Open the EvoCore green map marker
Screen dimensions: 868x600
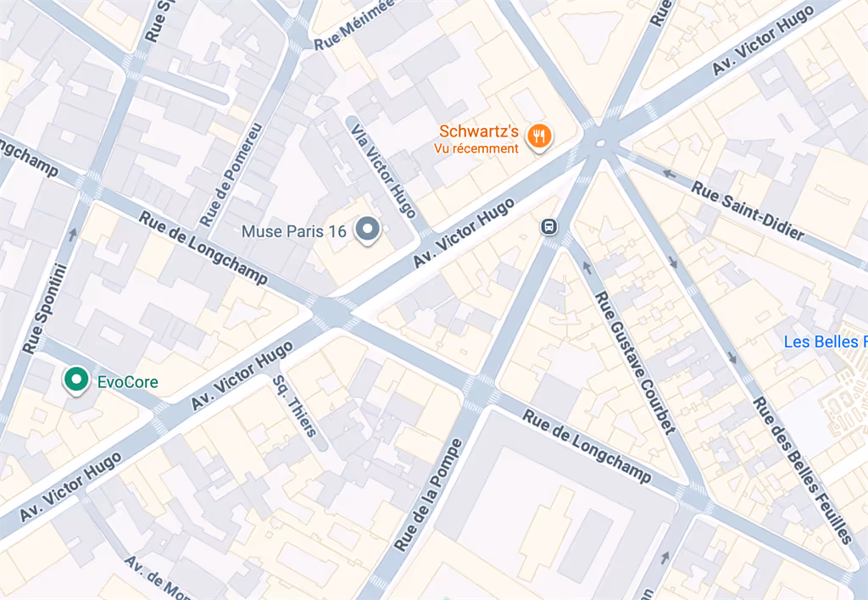tap(75, 381)
